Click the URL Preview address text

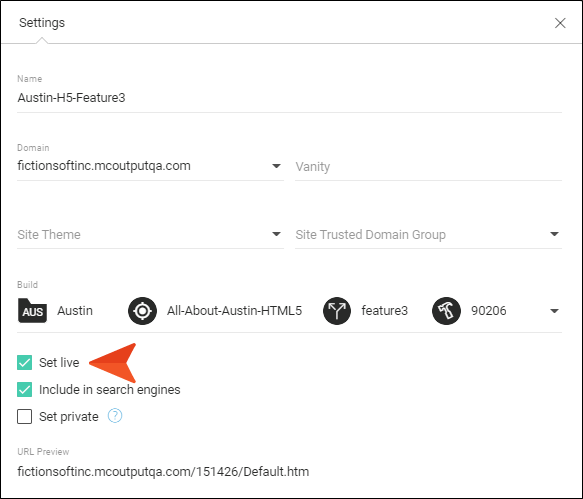click(163, 471)
